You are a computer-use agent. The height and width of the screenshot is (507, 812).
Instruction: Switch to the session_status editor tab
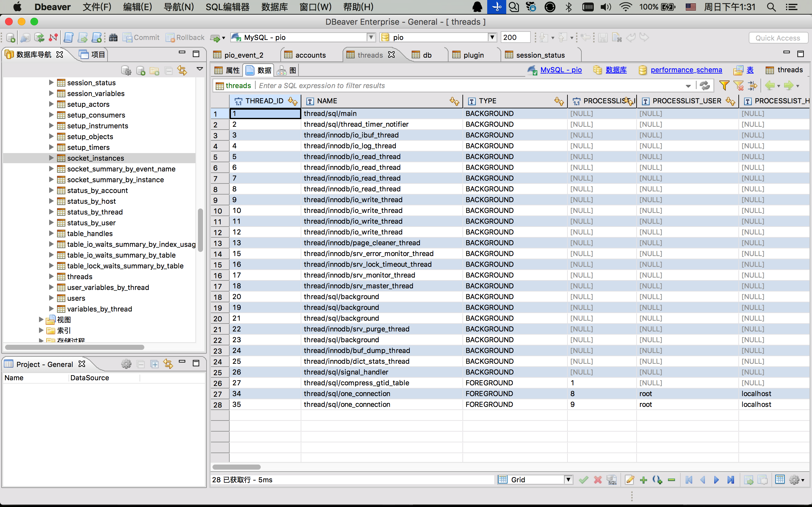click(540, 55)
